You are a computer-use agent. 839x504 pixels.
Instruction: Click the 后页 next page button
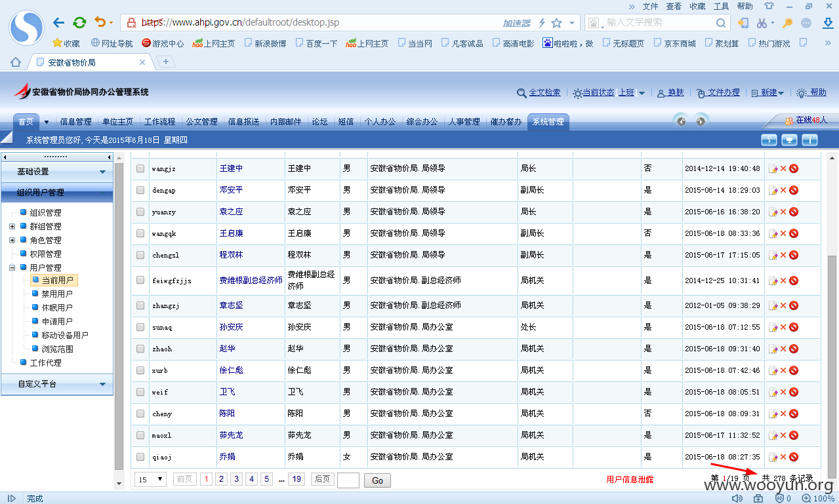point(322,479)
